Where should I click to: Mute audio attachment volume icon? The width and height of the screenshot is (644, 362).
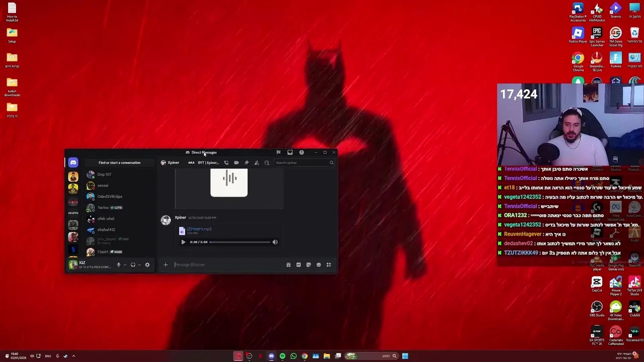(275, 242)
